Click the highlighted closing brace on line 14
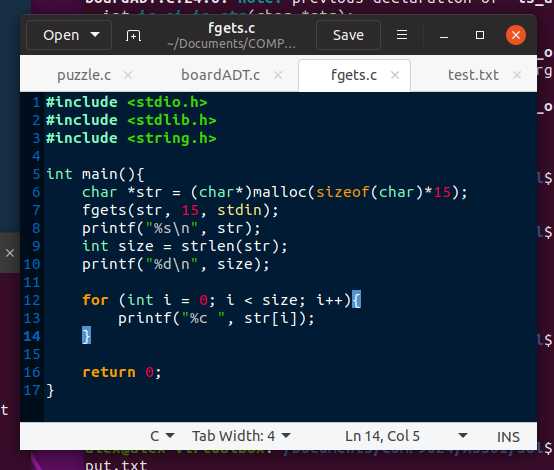Screen dimensions: 554x470 (86, 335)
